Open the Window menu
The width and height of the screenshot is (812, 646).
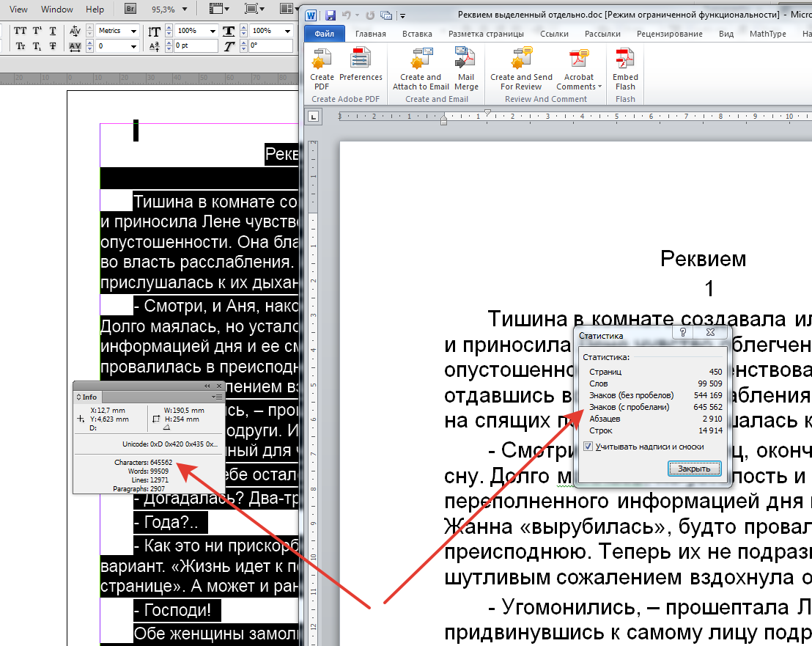point(57,10)
